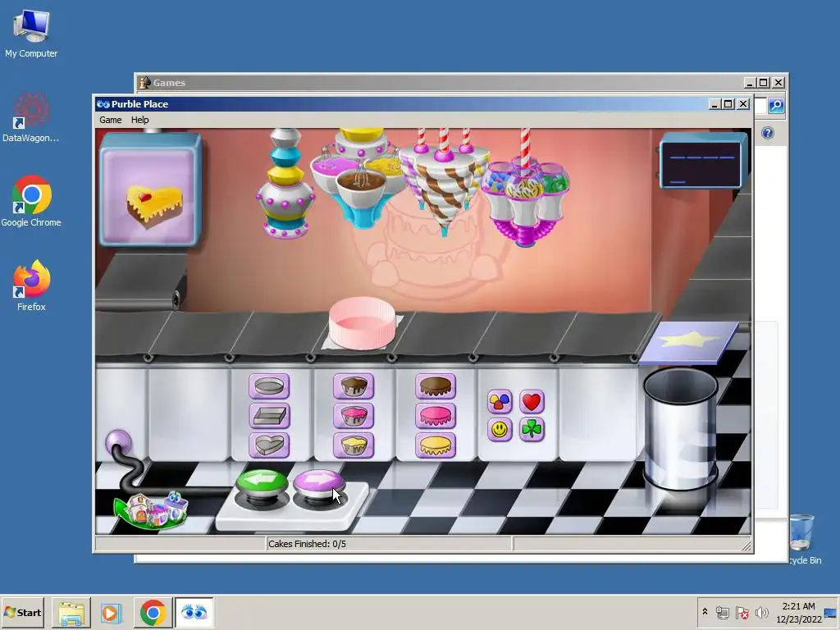
Task: Open File Explorer from taskbar
Action: (x=71, y=612)
